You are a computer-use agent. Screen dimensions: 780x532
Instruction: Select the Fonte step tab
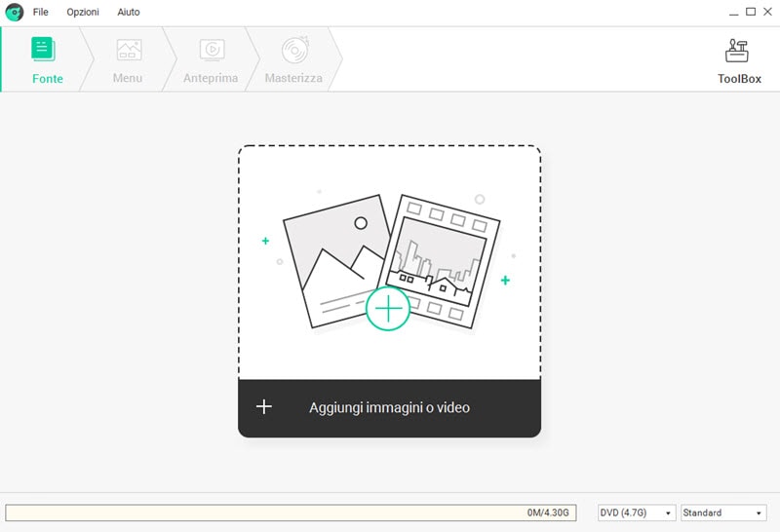click(47, 59)
